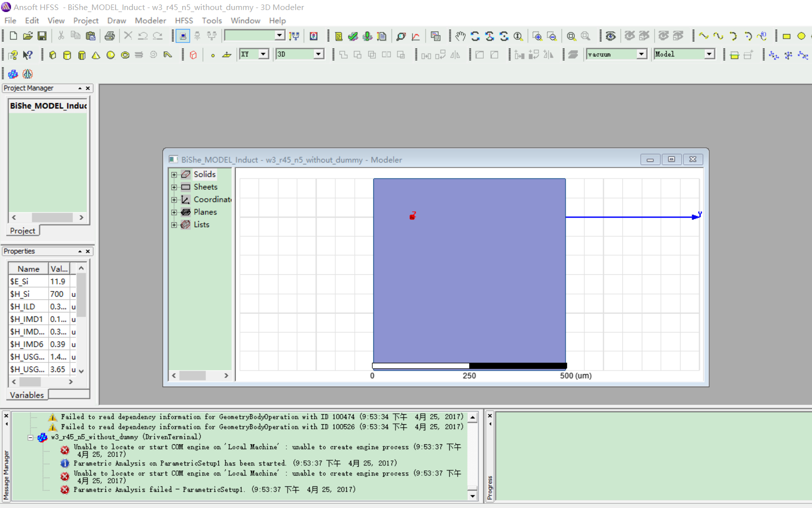Open the vacuum material dropdown
This screenshot has width=812, height=508.
pyautogui.click(x=641, y=54)
